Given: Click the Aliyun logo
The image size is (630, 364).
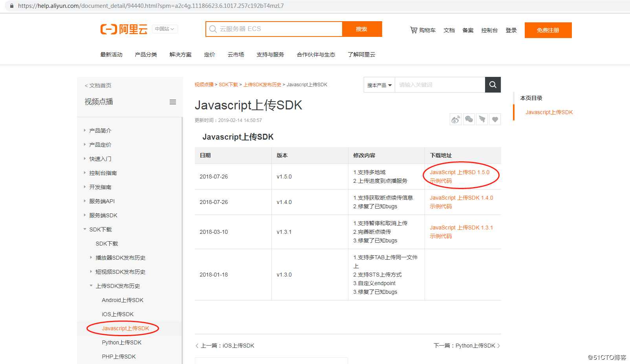Looking at the screenshot, I should pyautogui.click(x=124, y=29).
